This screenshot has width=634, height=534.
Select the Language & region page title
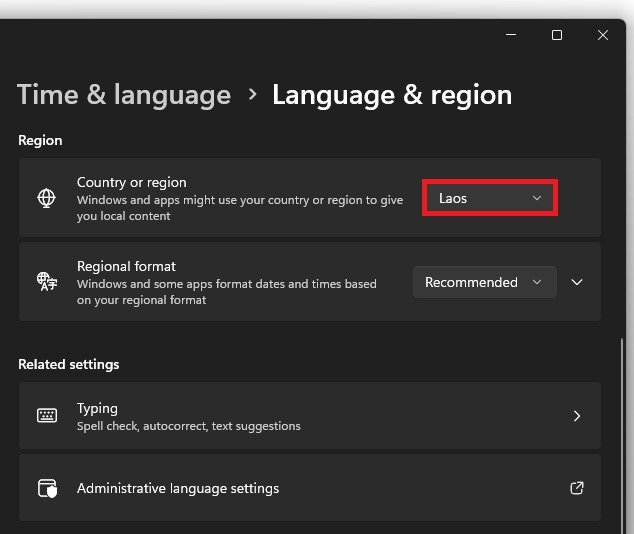pyautogui.click(x=392, y=95)
